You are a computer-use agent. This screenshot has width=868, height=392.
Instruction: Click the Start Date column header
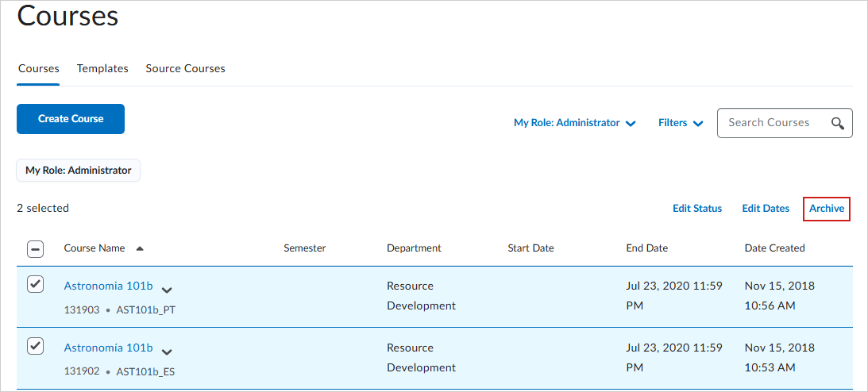point(530,248)
